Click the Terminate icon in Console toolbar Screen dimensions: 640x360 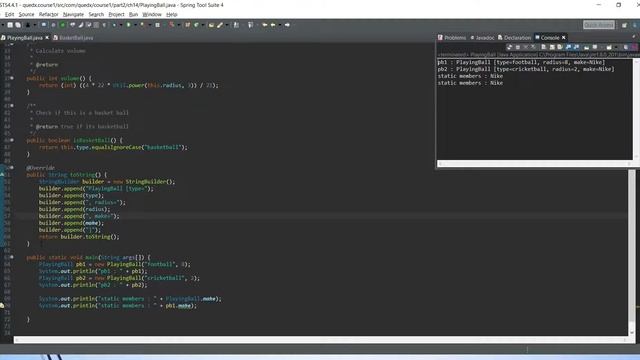(518, 47)
